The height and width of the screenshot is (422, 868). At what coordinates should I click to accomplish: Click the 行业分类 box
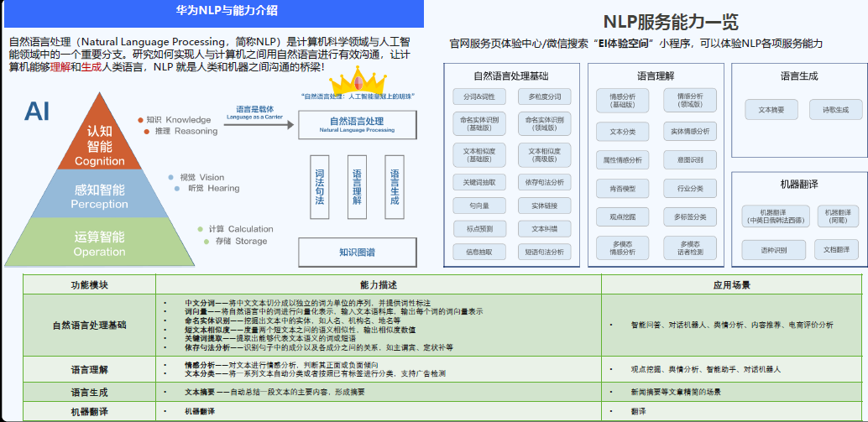(x=690, y=189)
